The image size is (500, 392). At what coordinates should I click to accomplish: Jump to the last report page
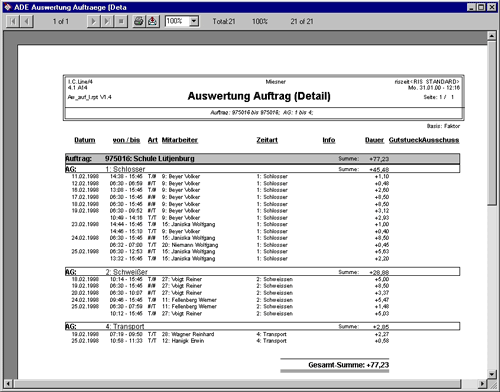(x=107, y=22)
